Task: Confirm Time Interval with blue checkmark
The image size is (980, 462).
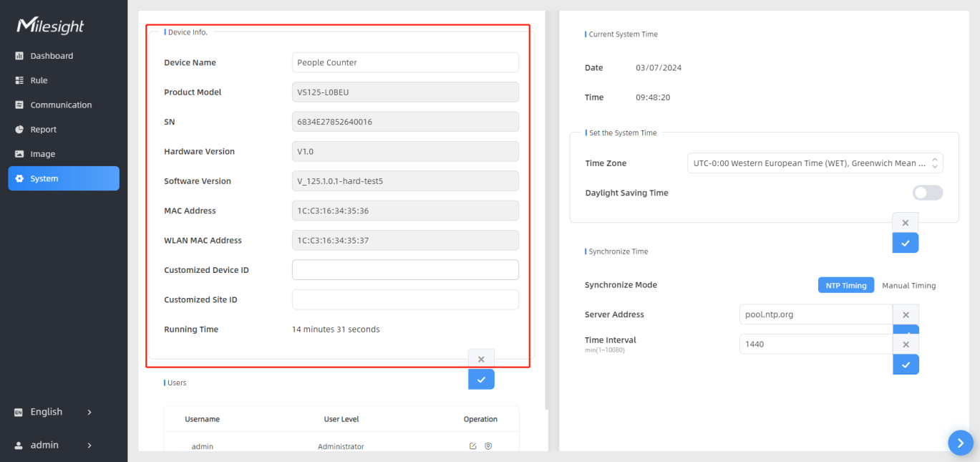Action: pyautogui.click(x=906, y=365)
